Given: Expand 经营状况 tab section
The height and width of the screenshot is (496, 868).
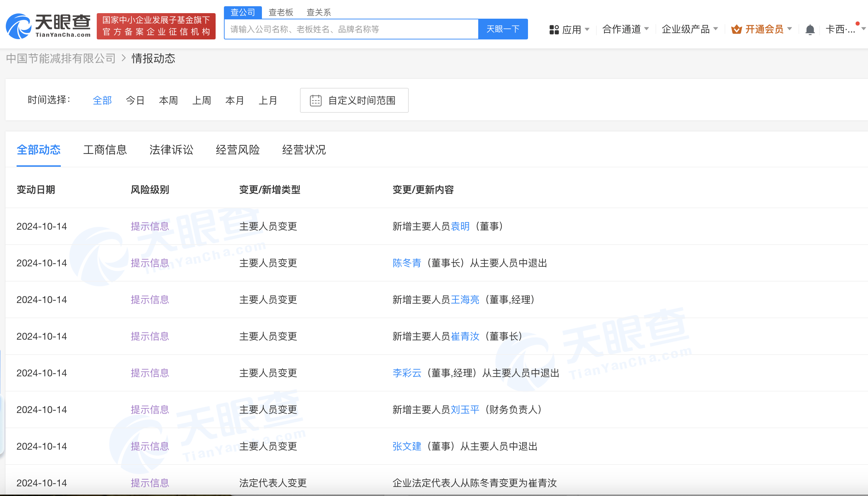Looking at the screenshot, I should click(304, 149).
